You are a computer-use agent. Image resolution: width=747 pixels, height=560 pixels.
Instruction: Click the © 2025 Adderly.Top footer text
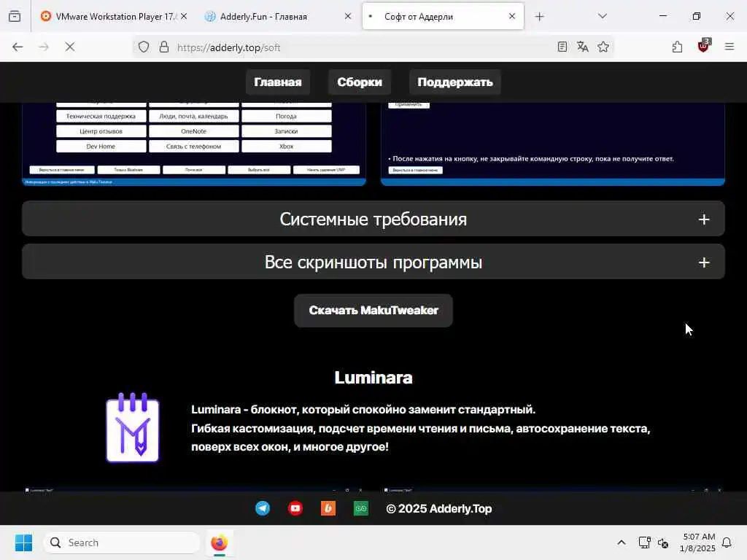(x=438, y=508)
